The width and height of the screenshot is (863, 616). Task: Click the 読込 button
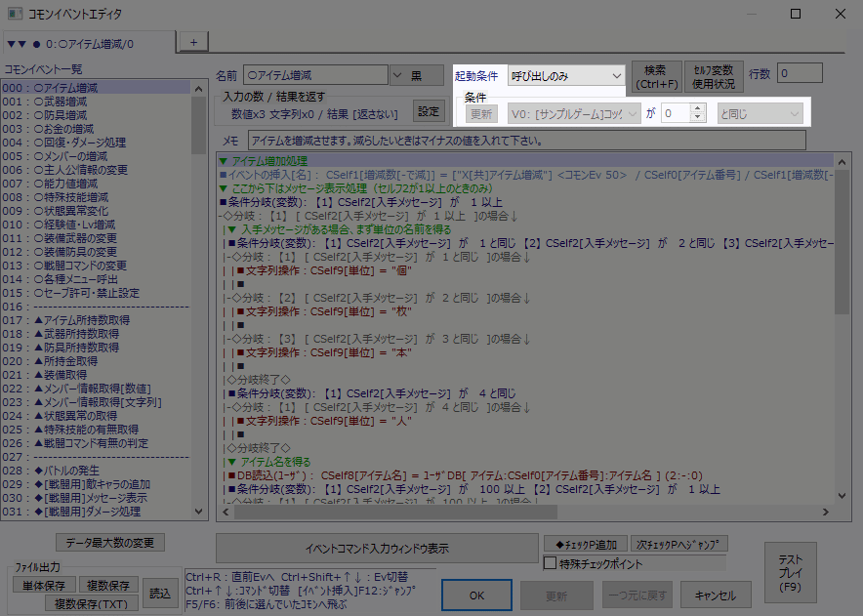160,594
